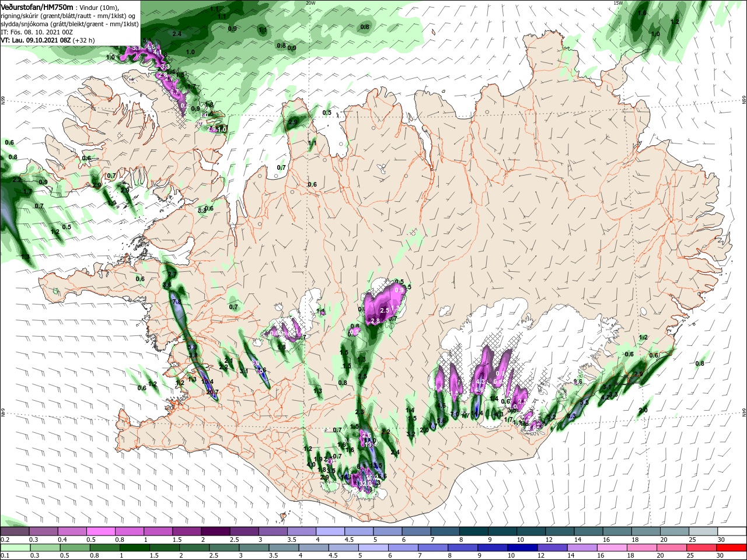
Task: Click the '20W' longitude label at top edge
Action: (310, 2)
